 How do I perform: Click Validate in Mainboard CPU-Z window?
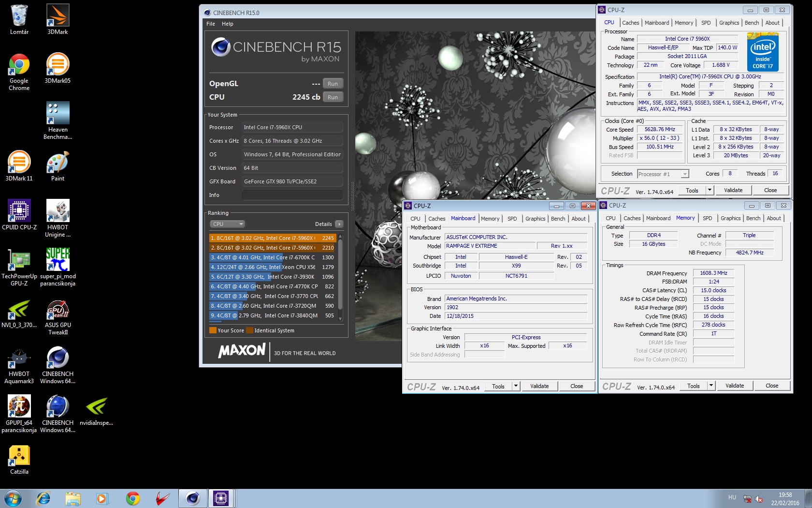(539, 386)
